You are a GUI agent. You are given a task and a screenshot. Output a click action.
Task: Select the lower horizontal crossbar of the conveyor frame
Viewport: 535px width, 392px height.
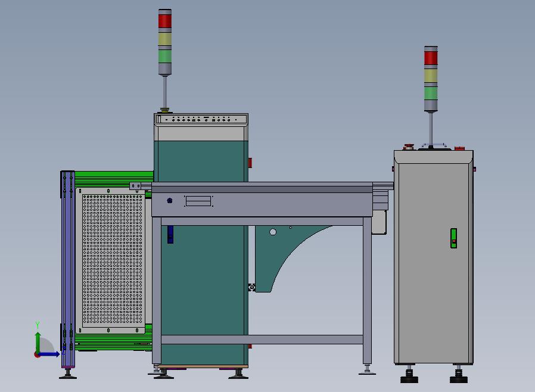pos(262,340)
